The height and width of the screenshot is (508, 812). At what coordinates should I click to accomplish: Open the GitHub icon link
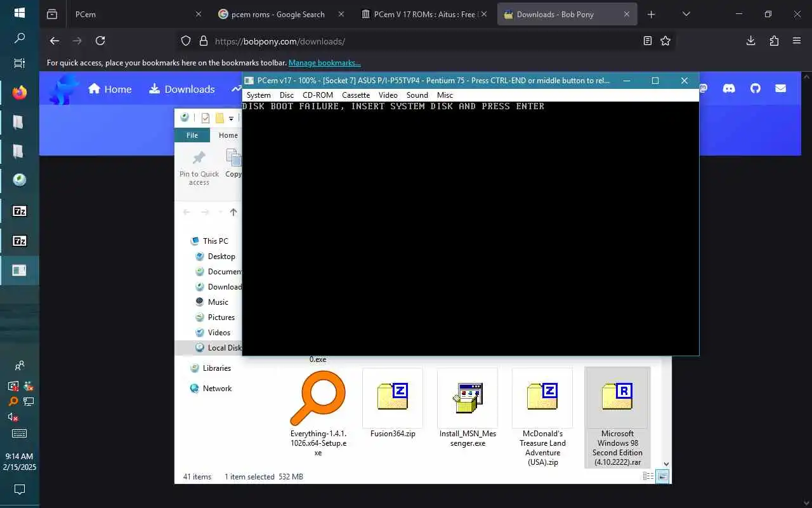point(755,88)
